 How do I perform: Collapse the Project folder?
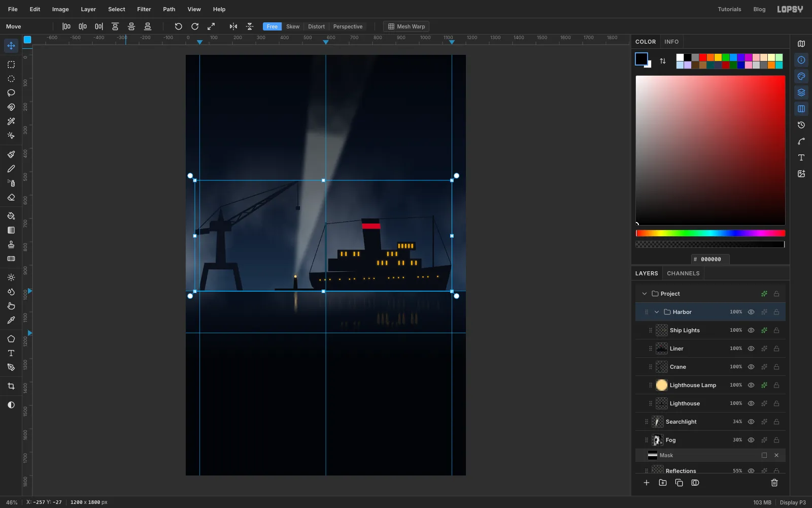click(x=645, y=294)
